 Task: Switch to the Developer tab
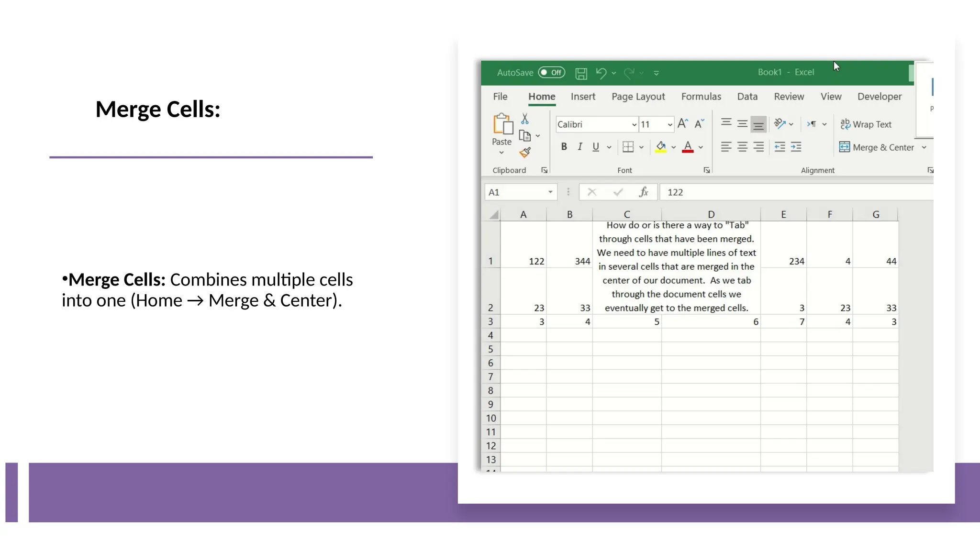880,97
